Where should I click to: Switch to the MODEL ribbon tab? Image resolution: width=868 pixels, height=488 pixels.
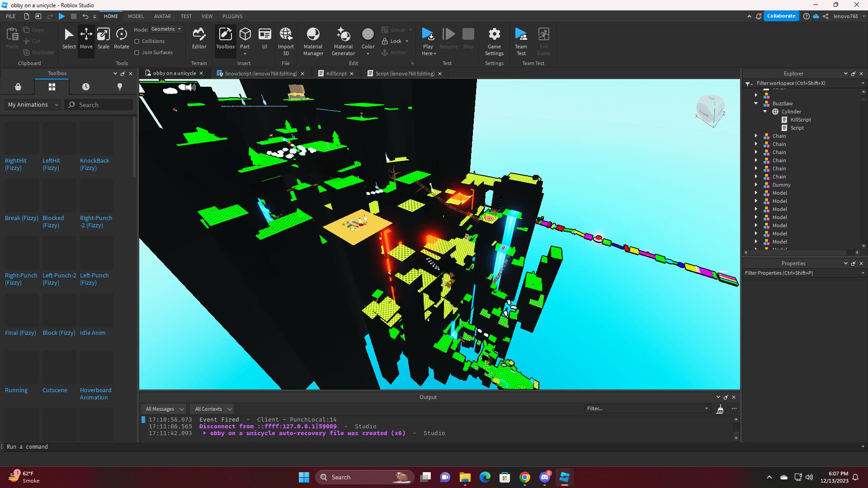(x=136, y=16)
